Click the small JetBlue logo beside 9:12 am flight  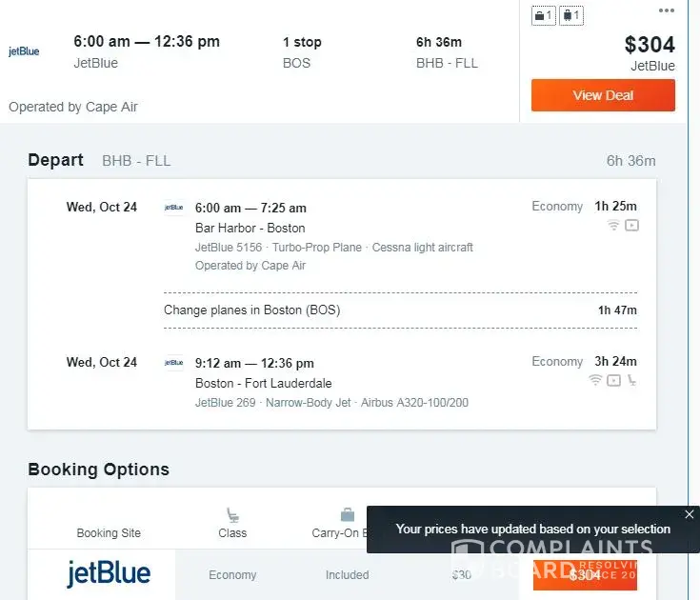click(x=173, y=362)
